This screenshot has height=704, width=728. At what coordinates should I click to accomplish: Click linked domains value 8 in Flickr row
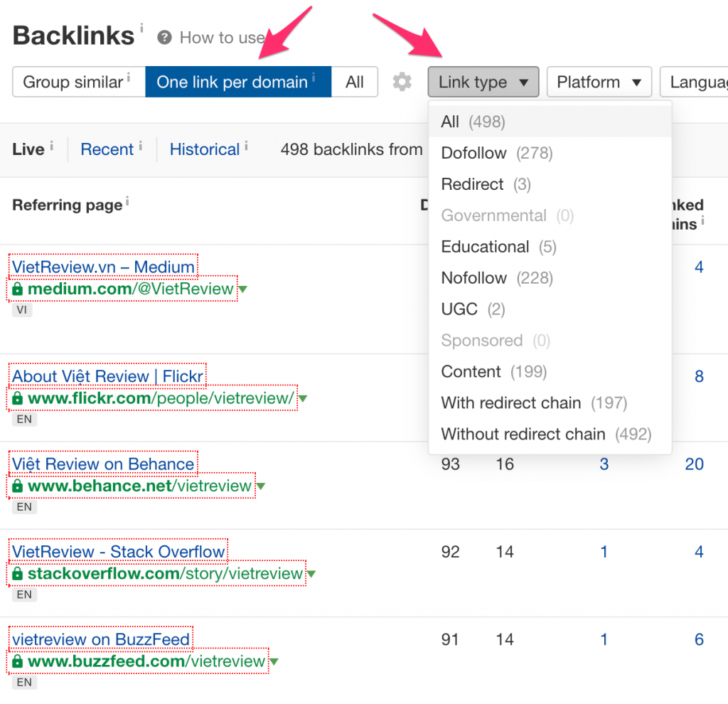pos(700,376)
